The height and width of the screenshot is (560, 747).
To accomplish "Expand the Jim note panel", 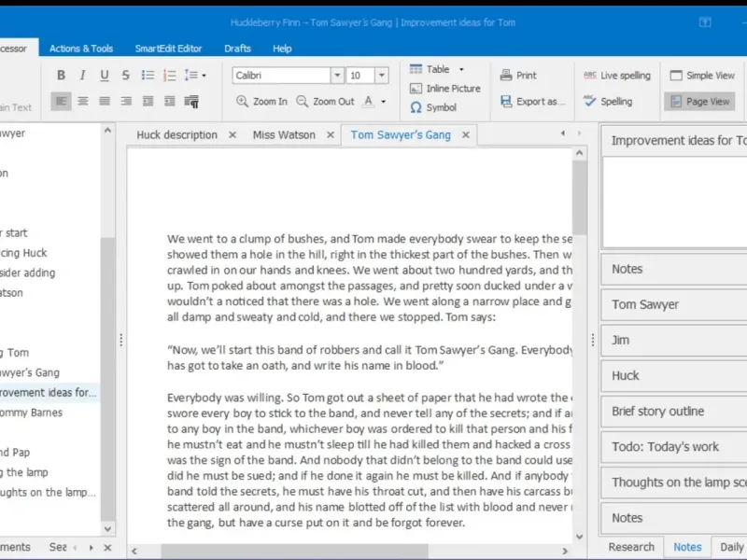I will point(674,341).
